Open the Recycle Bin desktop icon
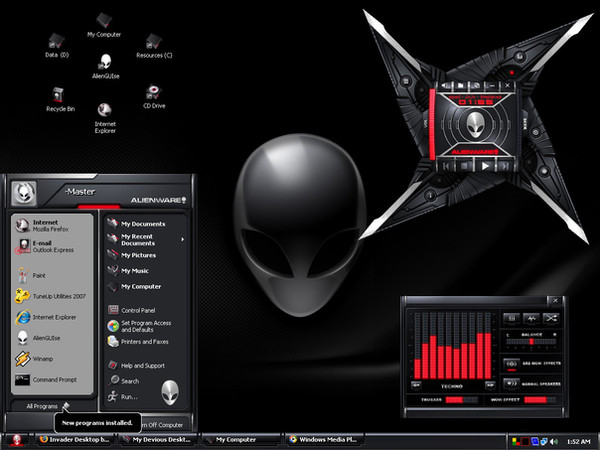This screenshot has width=600, height=450. click(60, 99)
